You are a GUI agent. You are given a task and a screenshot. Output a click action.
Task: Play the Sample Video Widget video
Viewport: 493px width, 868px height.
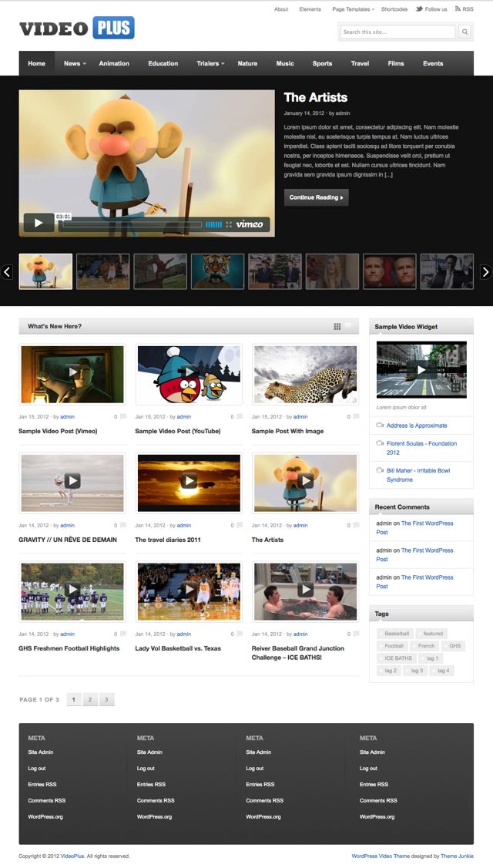click(x=421, y=370)
